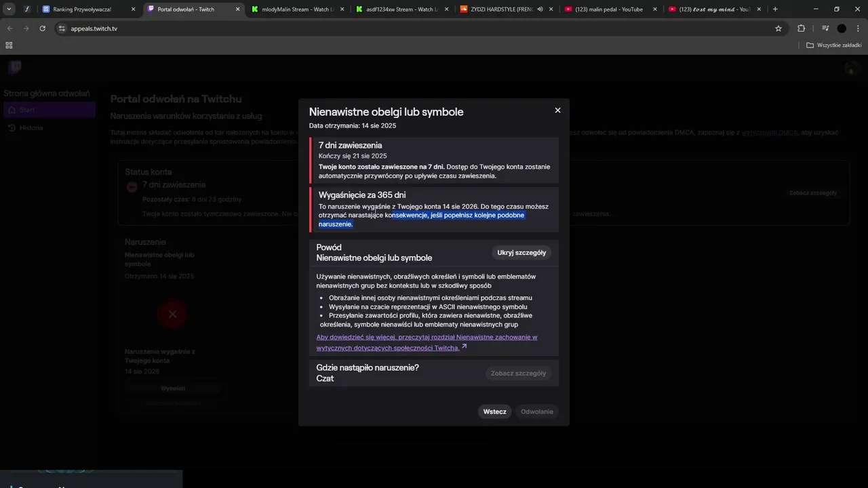Image resolution: width=868 pixels, height=488 pixels.
Task: Switch to the asdf1234xw Stream tab
Action: pyautogui.click(x=403, y=9)
